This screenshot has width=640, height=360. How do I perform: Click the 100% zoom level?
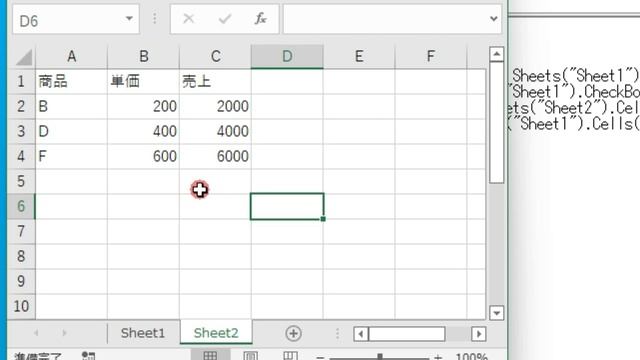pos(471,357)
